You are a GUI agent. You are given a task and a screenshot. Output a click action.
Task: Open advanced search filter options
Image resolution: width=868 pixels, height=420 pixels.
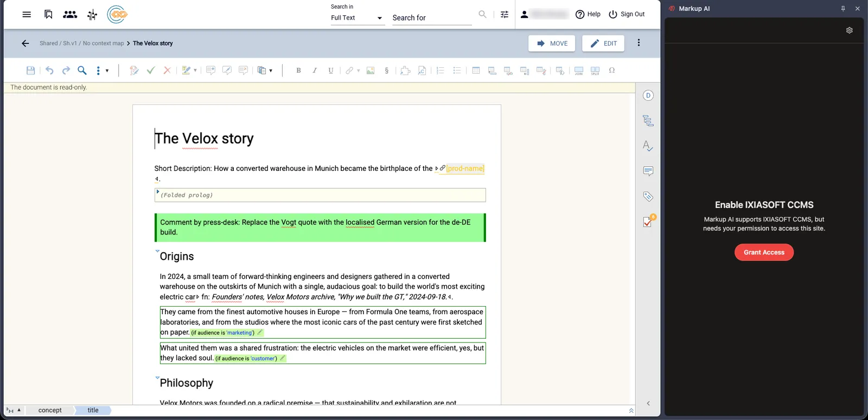point(505,15)
